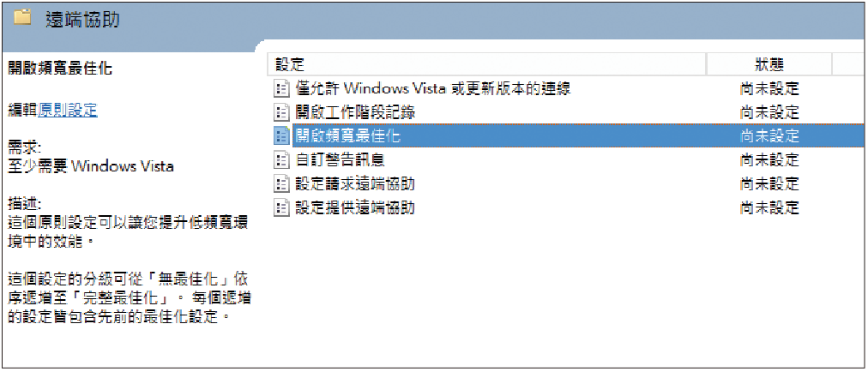Click the 開啟頻寬最佳化 heading in description pane
This screenshot has width=868, height=372.
pyautogui.click(x=60, y=69)
